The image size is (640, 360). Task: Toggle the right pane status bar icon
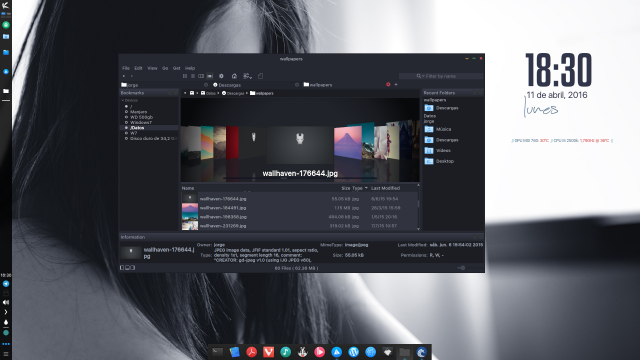pyautogui.click(x=133, y=268)
